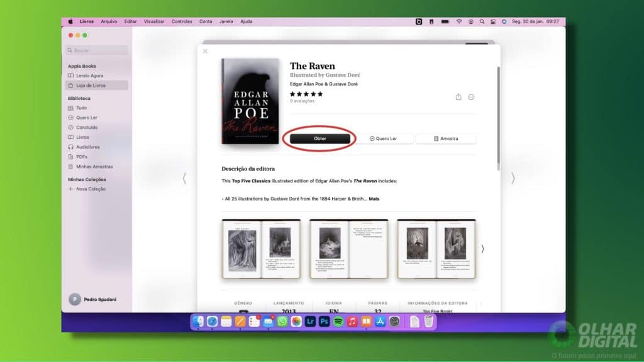Click the sheet's vertical scrollbar

(x=499, y=118)
